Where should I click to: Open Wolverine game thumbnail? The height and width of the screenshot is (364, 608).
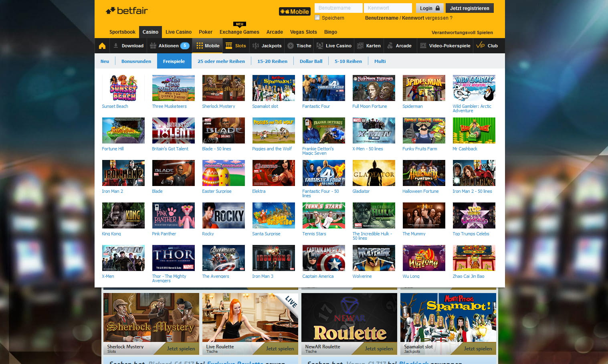pos(374,258)
